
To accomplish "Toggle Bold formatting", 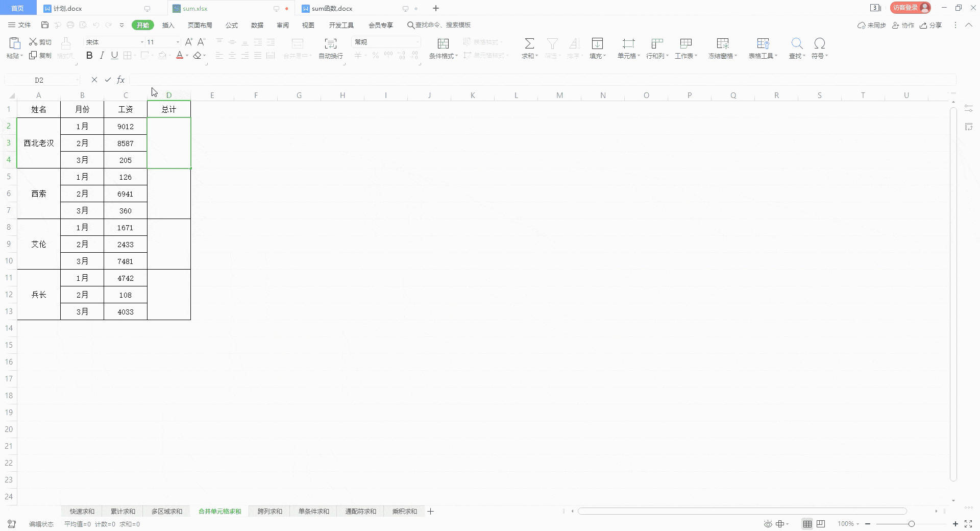I will point(89,55).
